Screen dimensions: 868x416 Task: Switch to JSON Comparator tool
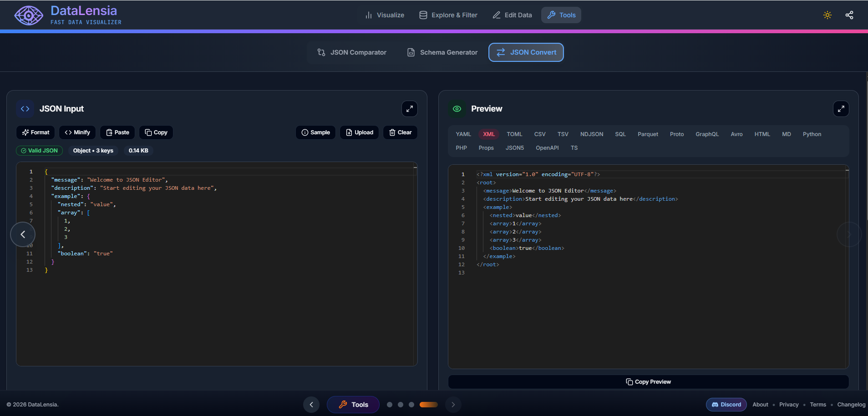coord(352,52)
